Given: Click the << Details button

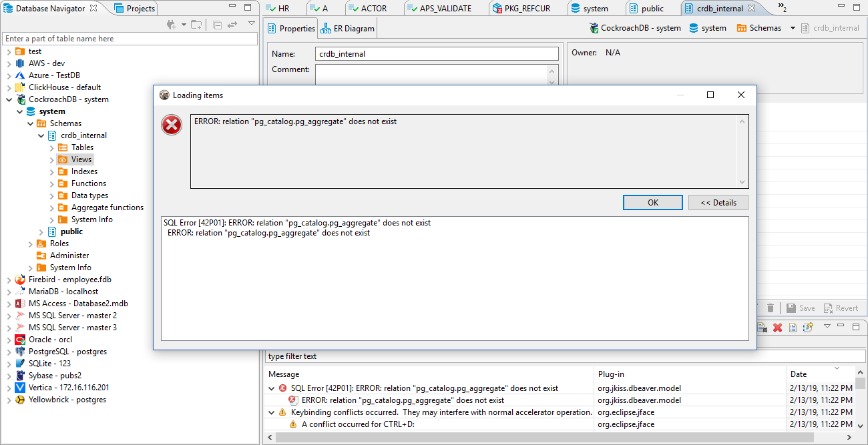Looking at the screenshot, I should (718, 202).
